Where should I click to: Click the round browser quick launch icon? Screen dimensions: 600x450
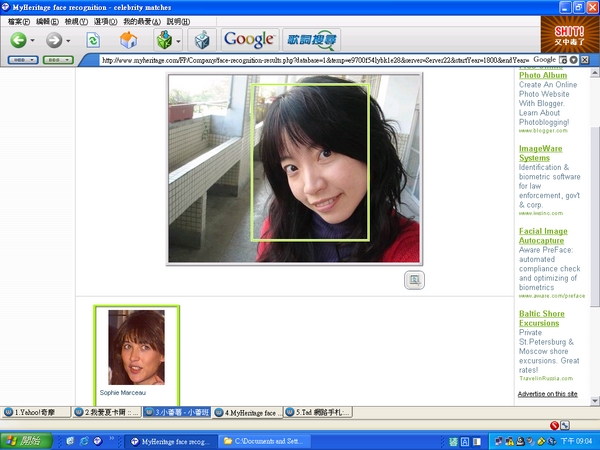coord(98,441)
